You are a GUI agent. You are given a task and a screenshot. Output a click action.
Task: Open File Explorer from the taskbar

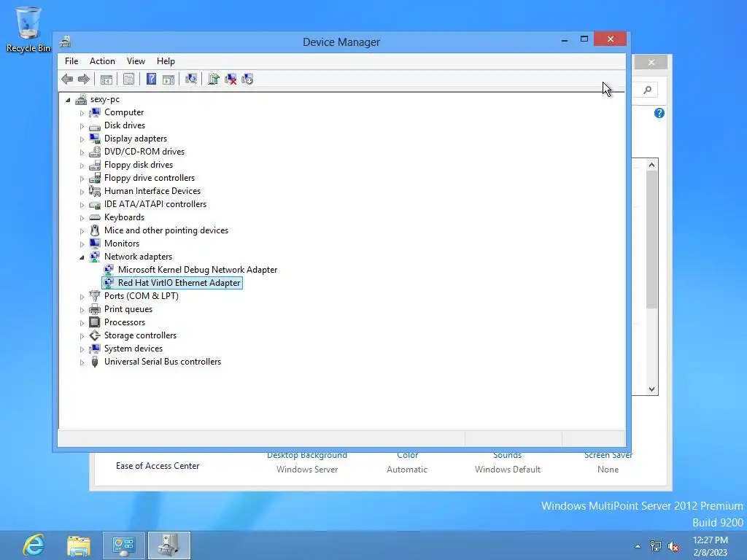click(x=79, y=545)
